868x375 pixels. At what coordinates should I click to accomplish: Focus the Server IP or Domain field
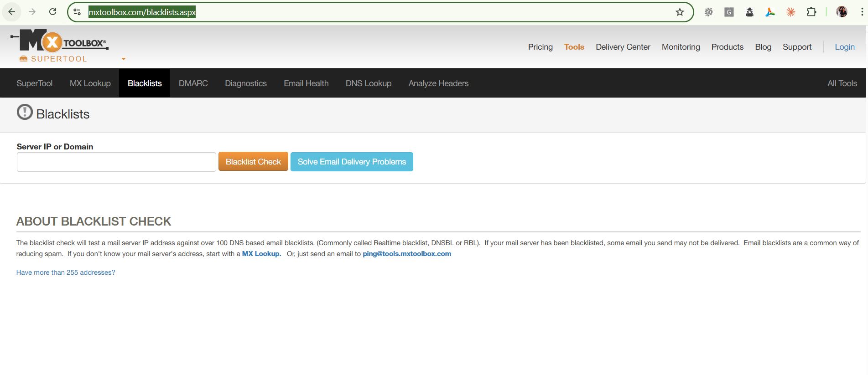tap(116, 162)
